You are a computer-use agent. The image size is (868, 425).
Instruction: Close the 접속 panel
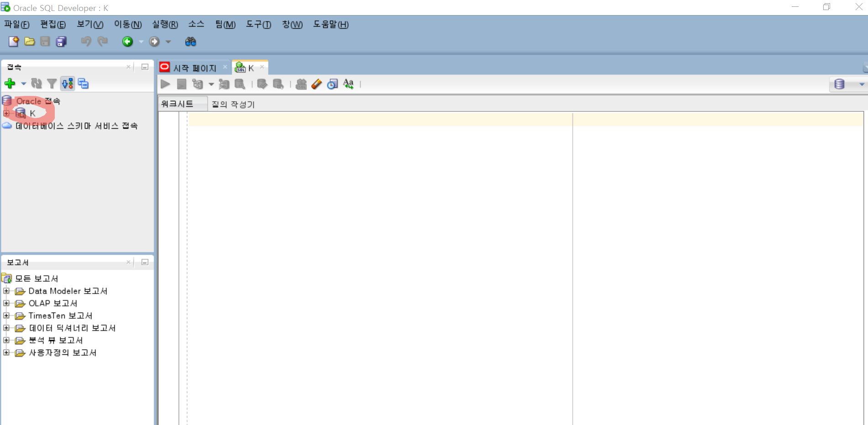pos(128,67)
